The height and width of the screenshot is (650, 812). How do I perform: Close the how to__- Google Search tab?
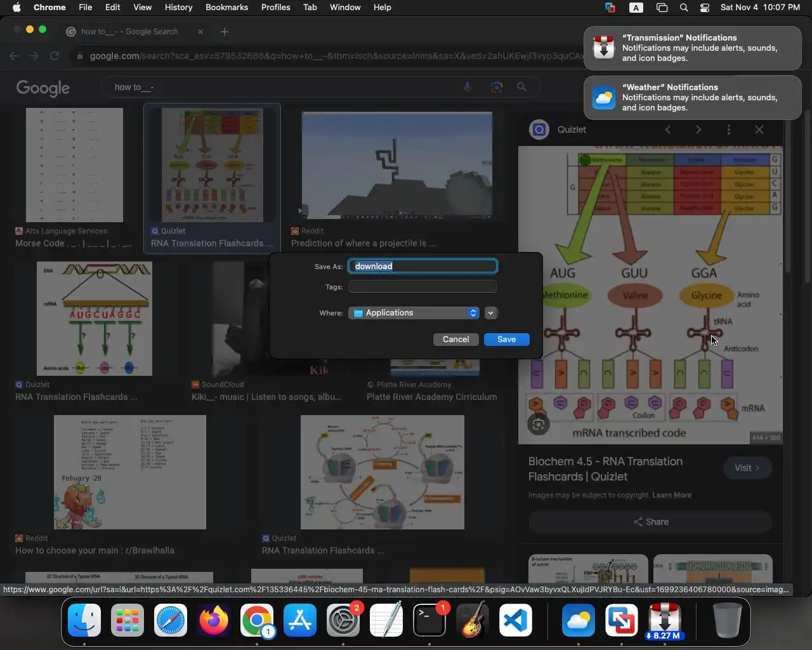pyautogui.click(x=200, y=32)
